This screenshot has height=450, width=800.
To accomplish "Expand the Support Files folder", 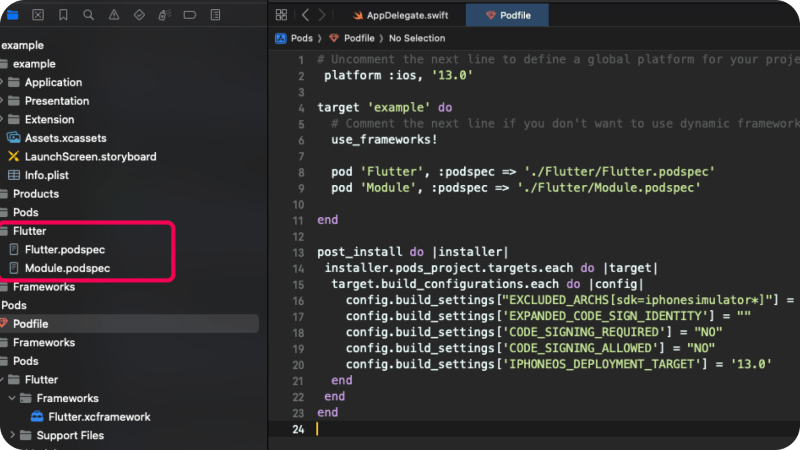I will pyautogui.click(x=12, y=435).
